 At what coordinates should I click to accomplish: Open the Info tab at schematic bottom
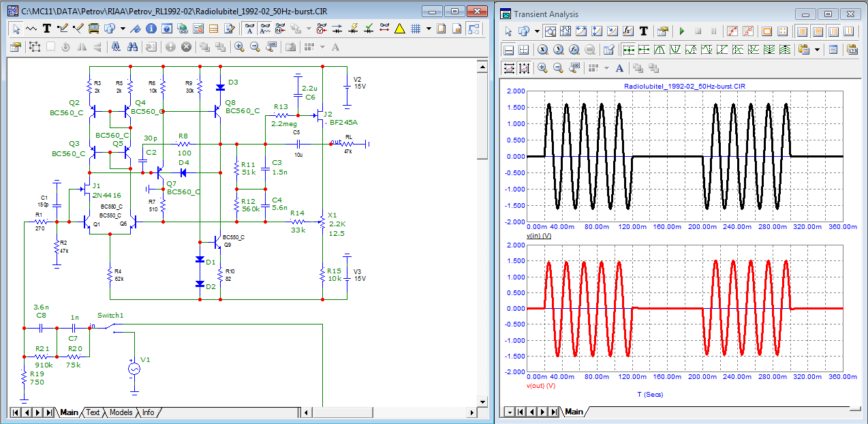coord(148,412)
